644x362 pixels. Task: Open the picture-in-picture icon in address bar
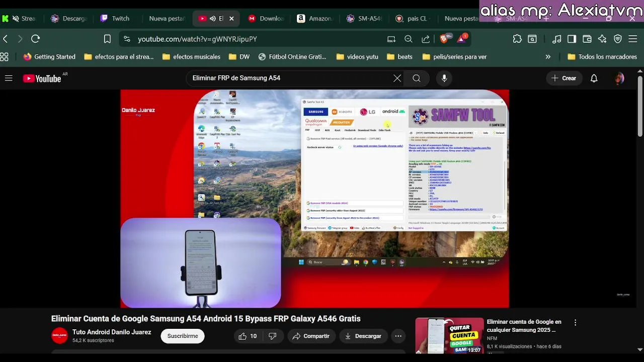(391, 39)
